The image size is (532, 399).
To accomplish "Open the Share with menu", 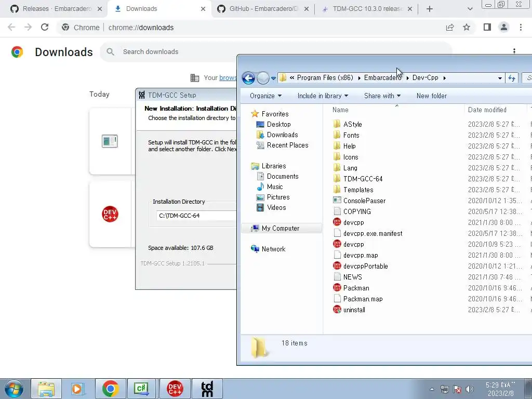I will [x=382, y=96].
